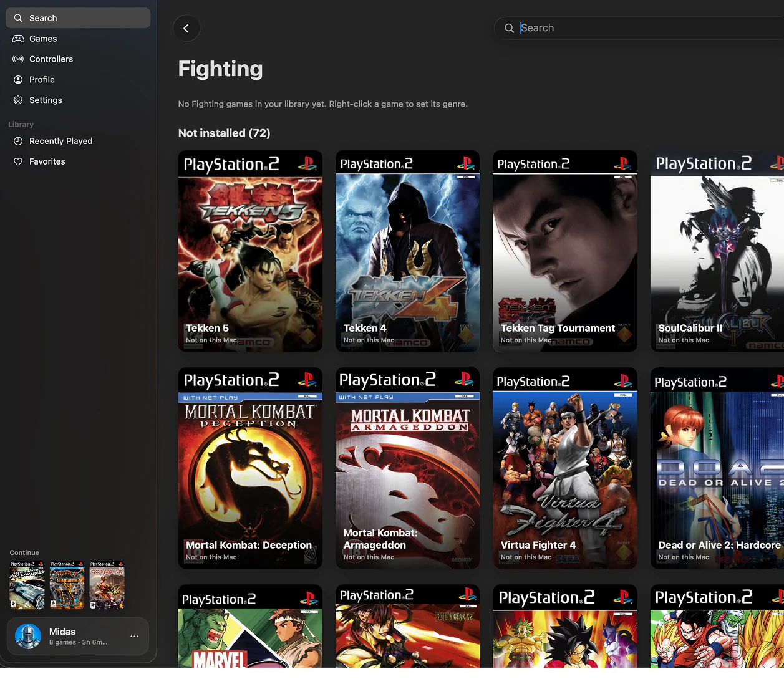Click the "Not installed (72)" heading
The width and height of the screenshot is (784, 679).
224,133
